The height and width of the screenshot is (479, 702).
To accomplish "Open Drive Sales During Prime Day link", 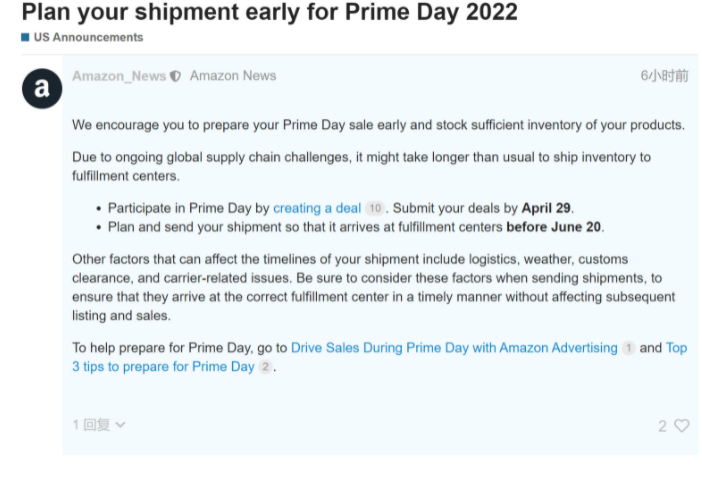I will click(x=454, y=348).
